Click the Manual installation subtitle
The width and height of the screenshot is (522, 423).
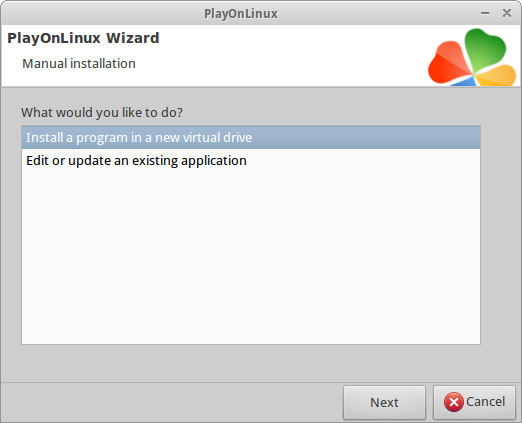coord(79,63)
